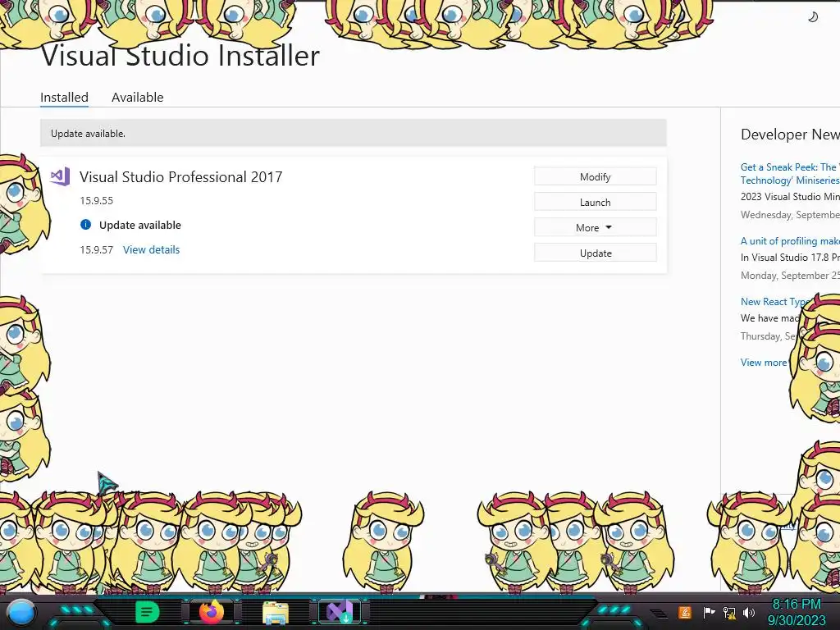Switch to the Available tab
840x630 pixels.
pos(137,97)
